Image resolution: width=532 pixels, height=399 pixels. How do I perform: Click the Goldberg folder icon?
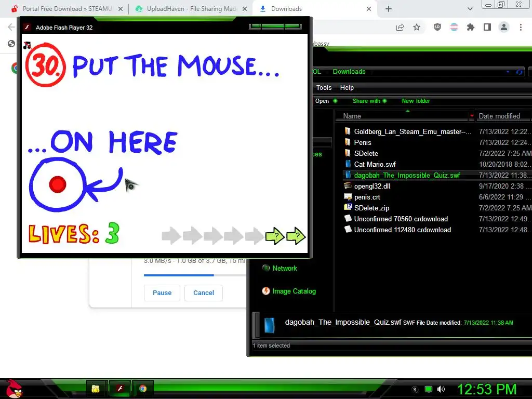click(348, 131)
